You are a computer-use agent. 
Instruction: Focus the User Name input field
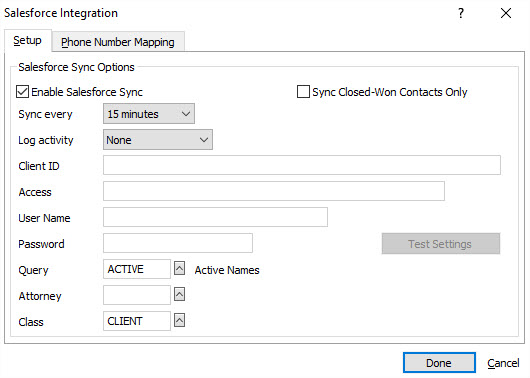tap(215, 217)
